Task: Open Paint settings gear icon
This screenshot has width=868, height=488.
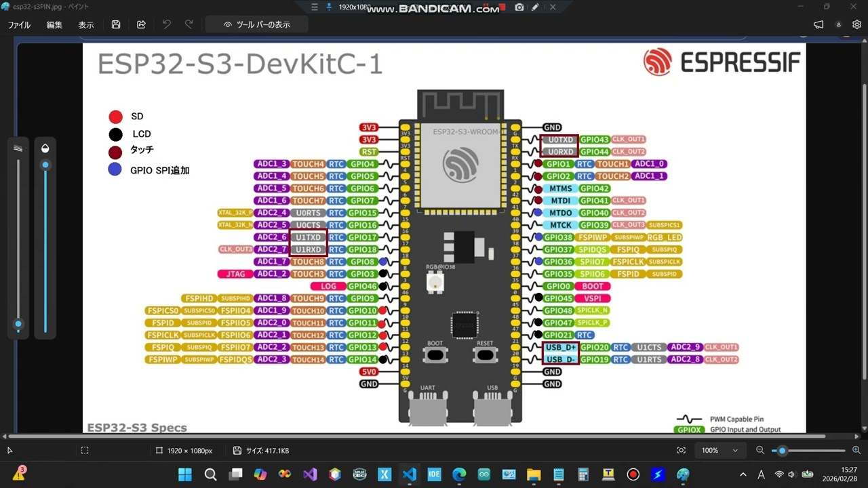Action: (x=856, y=24)
